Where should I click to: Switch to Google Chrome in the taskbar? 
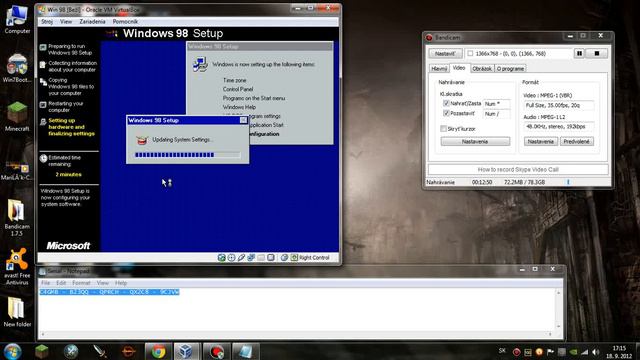tap(158, 351)
